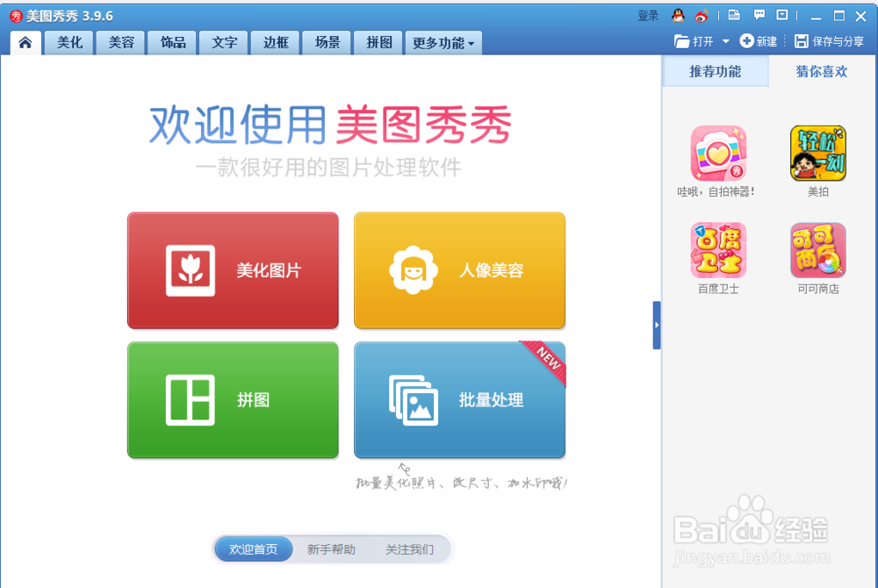Click the blue 批量处理 tile

point(459,400)
